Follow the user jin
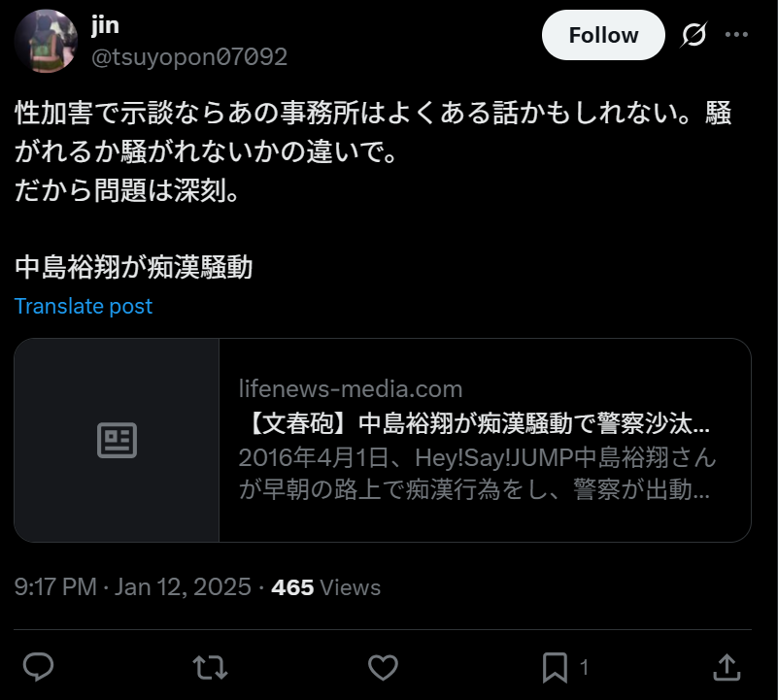Screen dimensions: 778x700 click(603, 35)
